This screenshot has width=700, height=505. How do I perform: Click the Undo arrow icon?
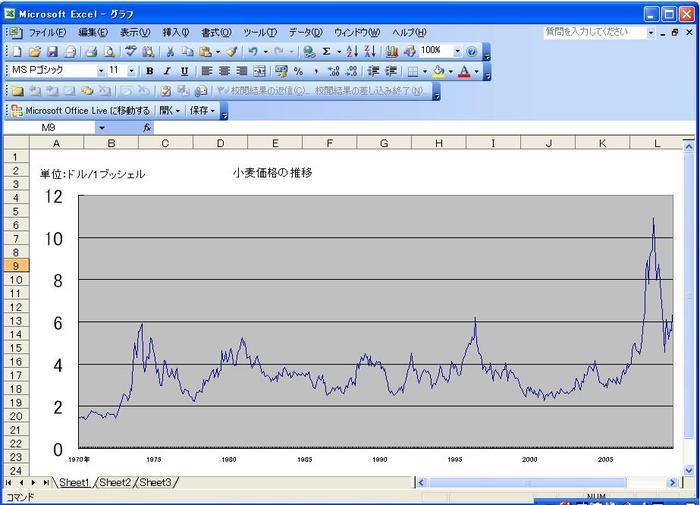tap(253, 51)
